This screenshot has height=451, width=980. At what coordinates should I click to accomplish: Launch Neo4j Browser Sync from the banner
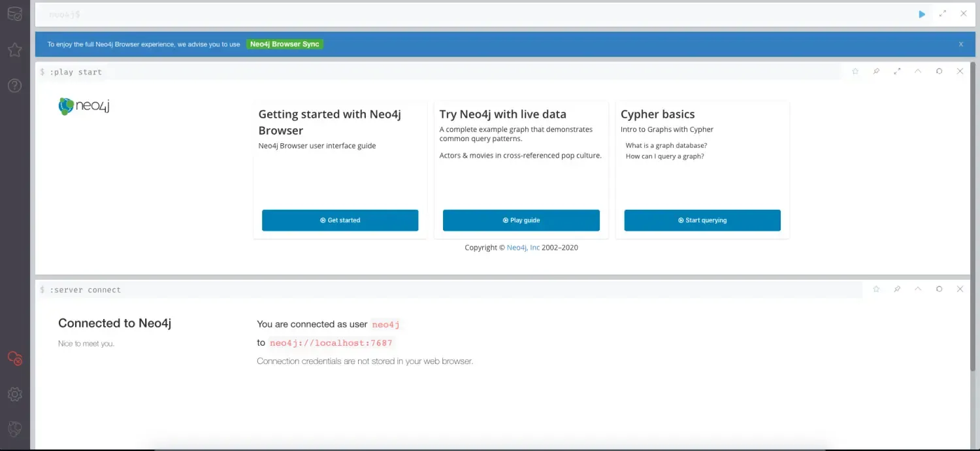285,44
